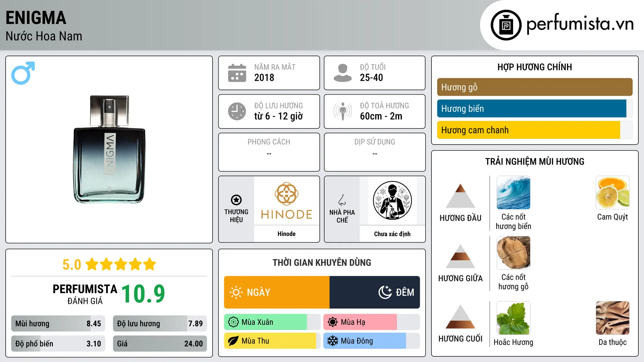
Task: Click the projection value 60cm - 2m
Action: (381, 116)
